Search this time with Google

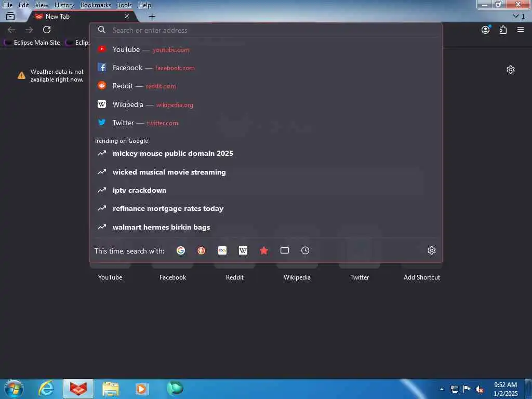[x=181, y=250]
